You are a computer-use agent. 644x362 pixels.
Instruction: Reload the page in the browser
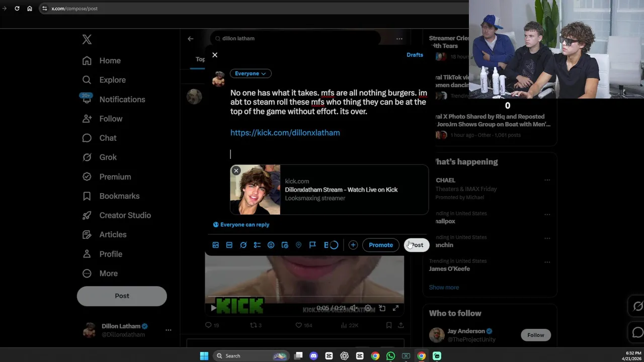coord(17,9)
